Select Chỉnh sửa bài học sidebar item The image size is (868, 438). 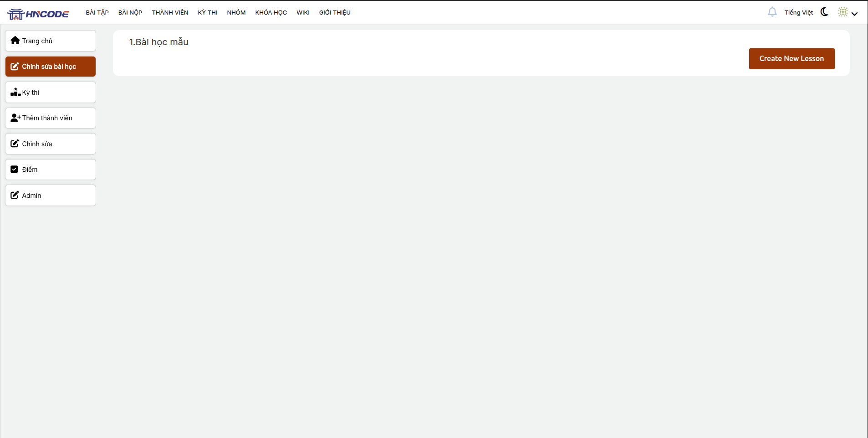click(x=51, y=67)
